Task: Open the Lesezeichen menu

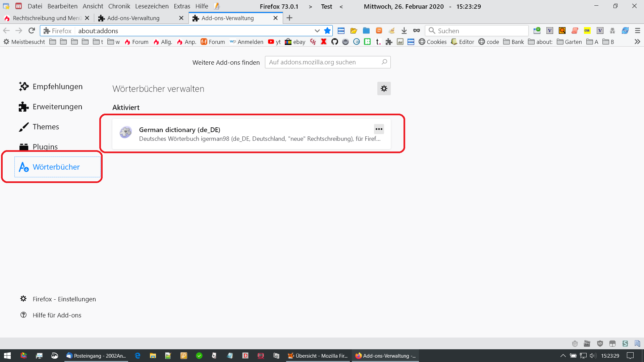Action: coord(152,6)
